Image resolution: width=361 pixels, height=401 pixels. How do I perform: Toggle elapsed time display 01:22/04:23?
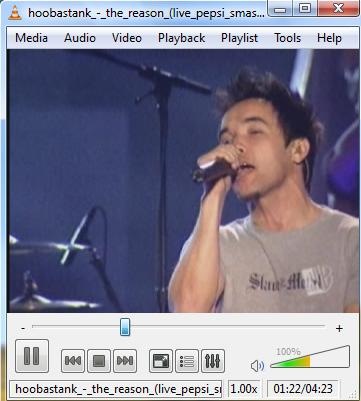pyautogui.click(x=303, y=389)
